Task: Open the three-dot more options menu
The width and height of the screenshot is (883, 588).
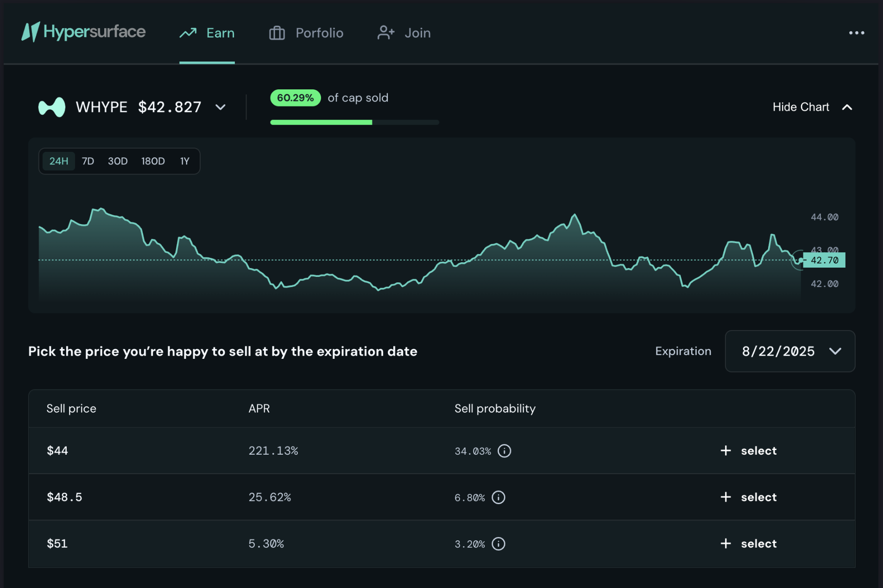Action: [x=856, y=33]
